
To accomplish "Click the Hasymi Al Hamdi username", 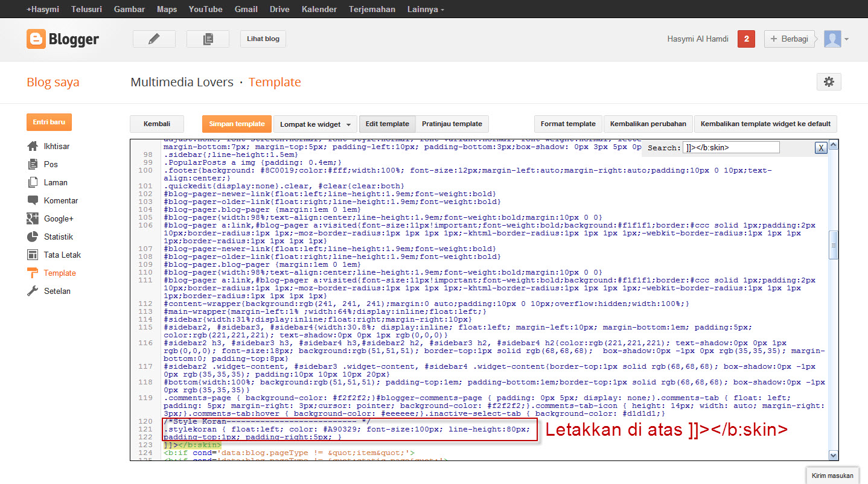I will click(x=697, y=39).
